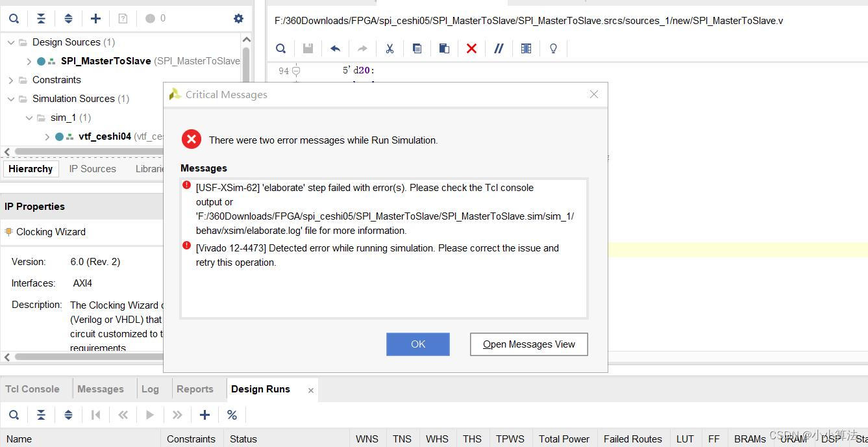
Task: Cut selection with the scissors icon
Action: 390,48
